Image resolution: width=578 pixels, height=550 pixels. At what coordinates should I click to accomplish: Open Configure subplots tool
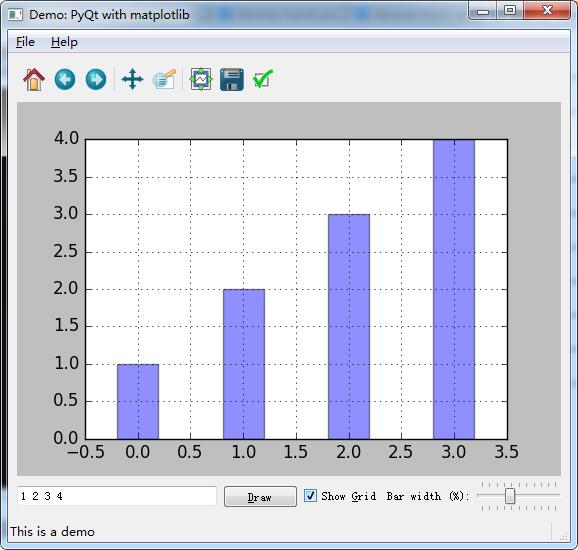click(201, 79)
